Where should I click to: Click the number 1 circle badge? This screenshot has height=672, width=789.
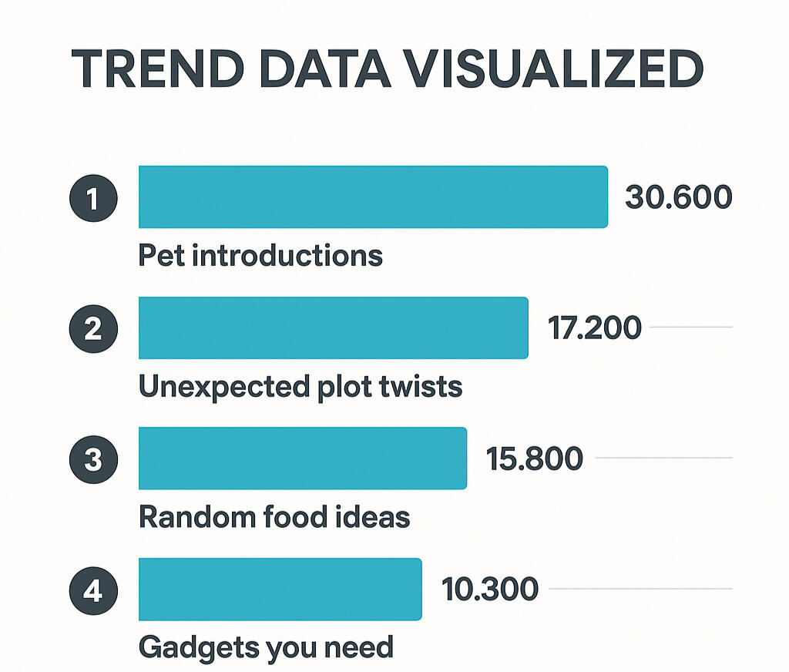pyautogui.click(x=93, y=198)
